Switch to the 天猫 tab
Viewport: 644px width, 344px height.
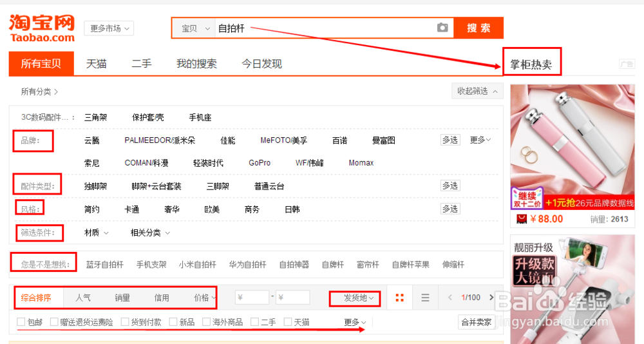(97, 64)
